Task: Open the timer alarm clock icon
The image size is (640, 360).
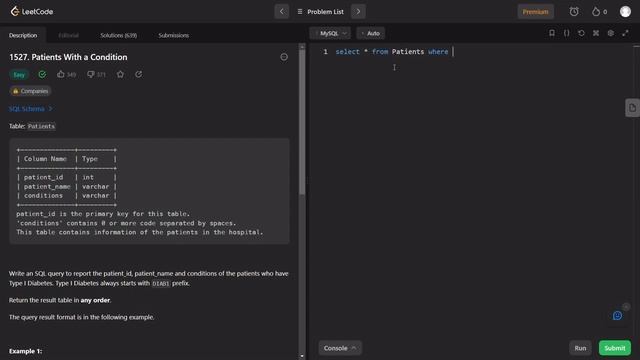Action: [x=574, y=11]
